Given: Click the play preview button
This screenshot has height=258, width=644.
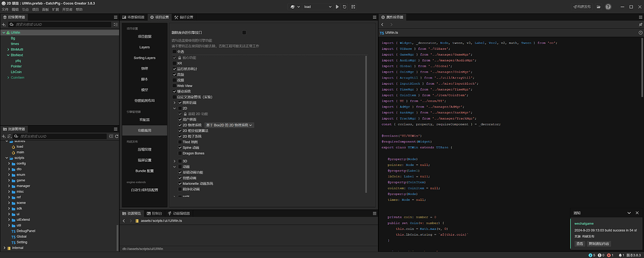Looking at the screenshot, I should tap(337, 6).
